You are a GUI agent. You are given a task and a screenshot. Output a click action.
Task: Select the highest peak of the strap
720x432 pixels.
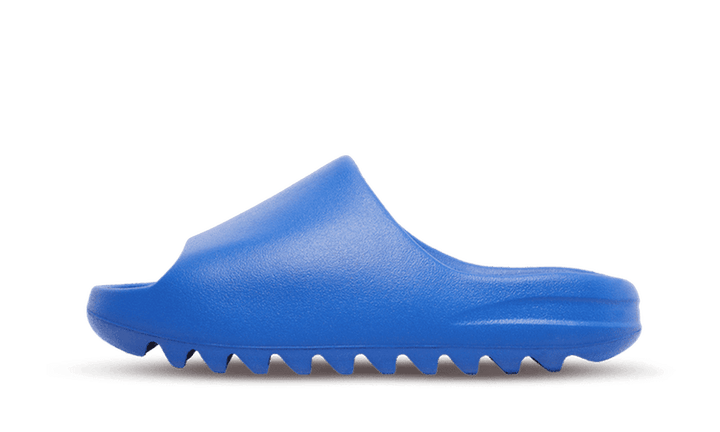tap(345, 159)
